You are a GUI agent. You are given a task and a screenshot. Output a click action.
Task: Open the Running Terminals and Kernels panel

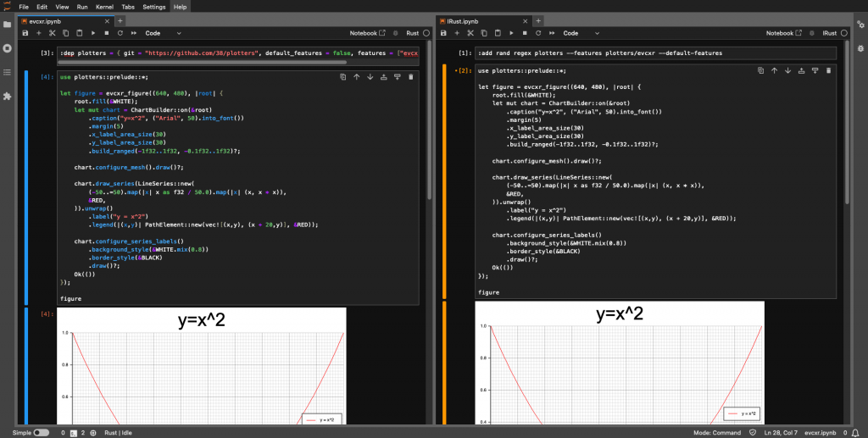tap(7, 48)
